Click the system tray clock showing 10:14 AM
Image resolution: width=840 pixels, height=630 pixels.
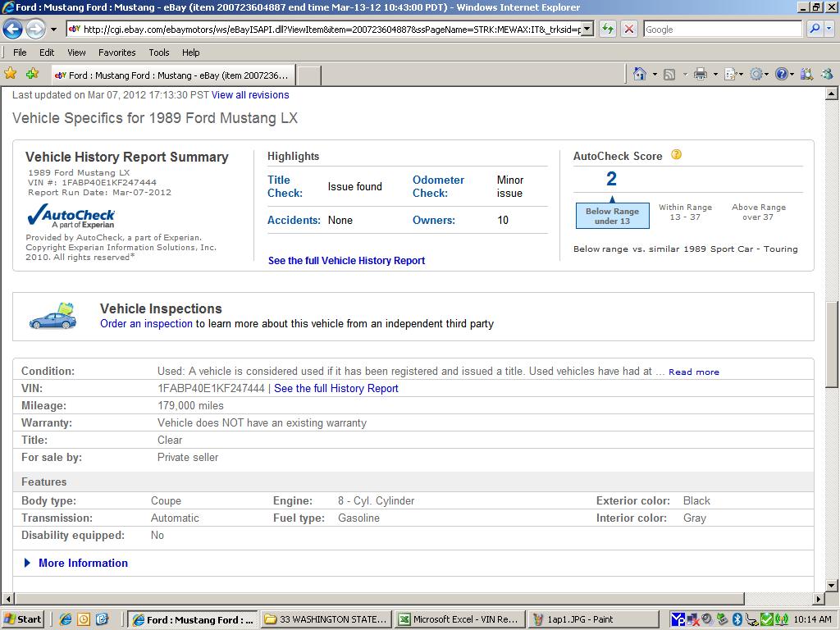coord(813,619)
